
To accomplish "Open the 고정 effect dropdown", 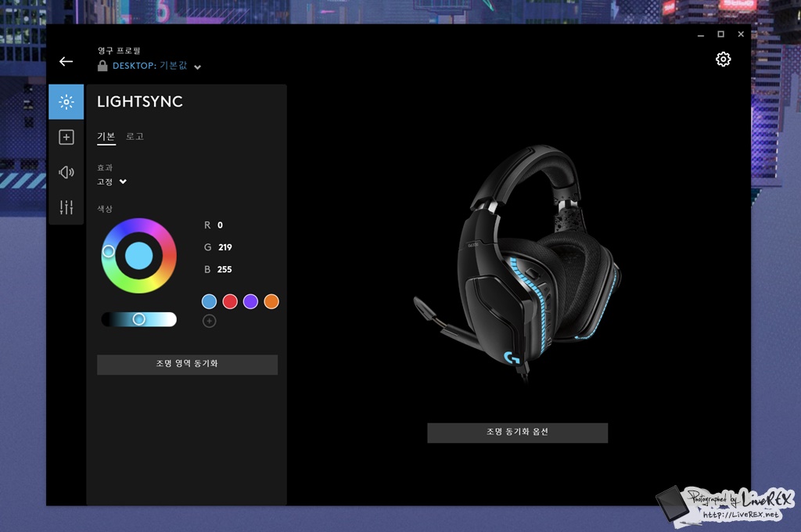I will pyautogui.click(x=112, y=182).
